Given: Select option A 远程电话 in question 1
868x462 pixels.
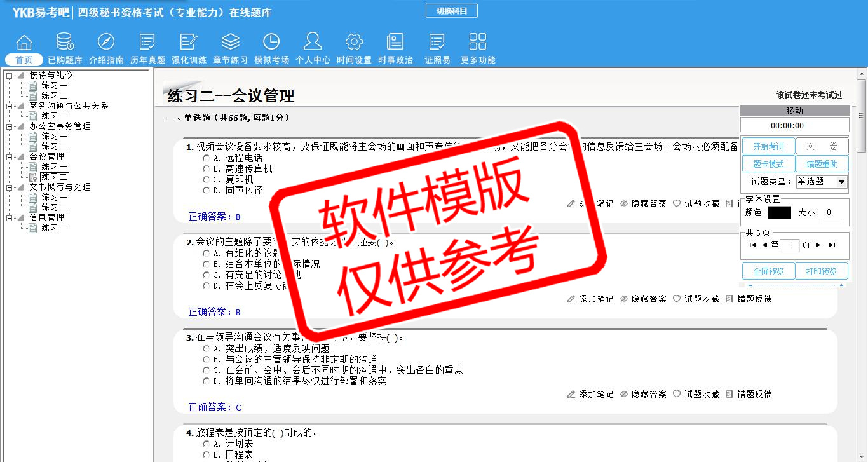Looking at the screenshot, I should [206, 158].
